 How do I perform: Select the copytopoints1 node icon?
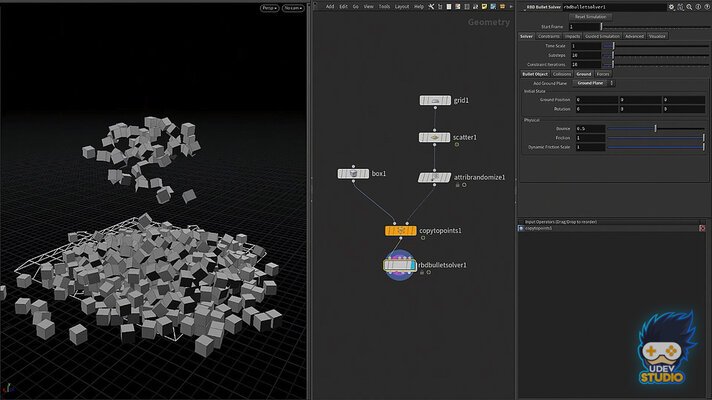(400, 230)
